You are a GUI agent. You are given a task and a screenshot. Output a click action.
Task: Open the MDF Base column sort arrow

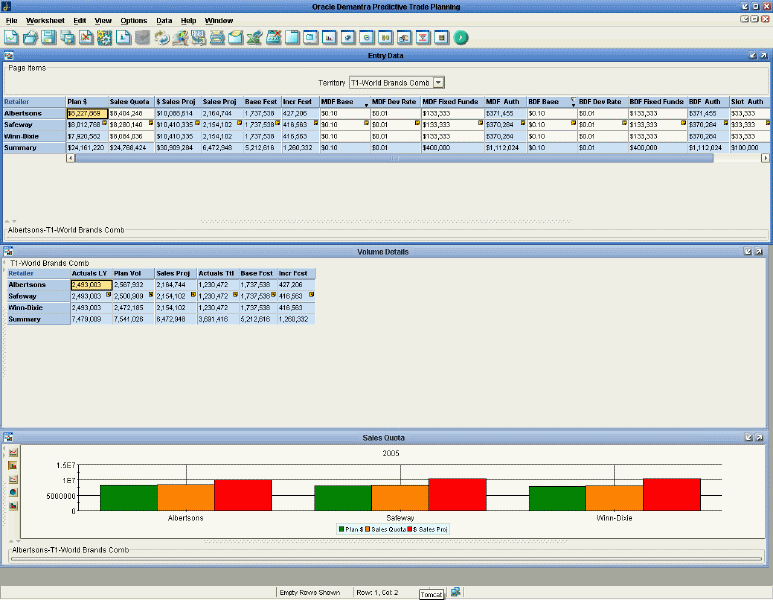tap(366, 105)
